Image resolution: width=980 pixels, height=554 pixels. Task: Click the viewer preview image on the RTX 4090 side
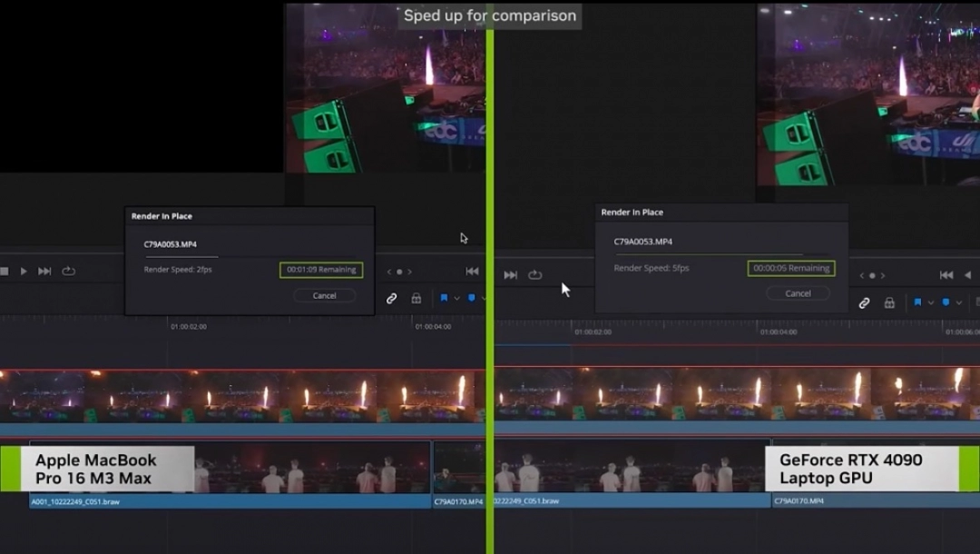868,94
